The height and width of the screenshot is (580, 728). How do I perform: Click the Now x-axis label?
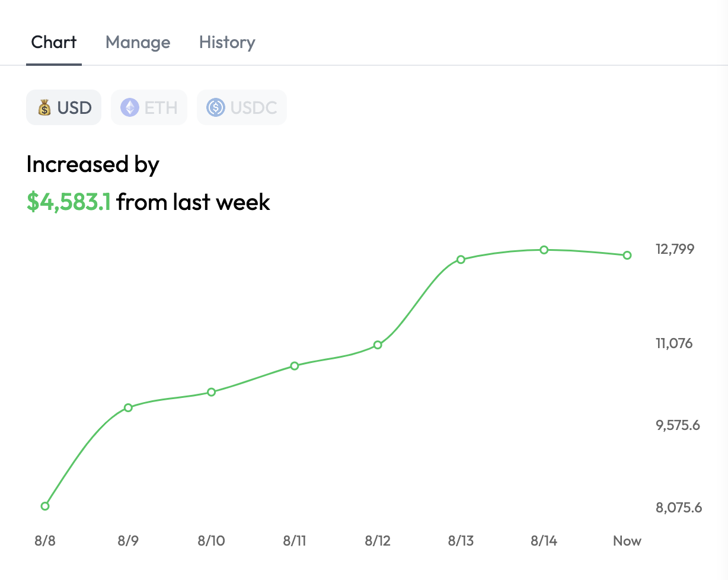(627, 541)
